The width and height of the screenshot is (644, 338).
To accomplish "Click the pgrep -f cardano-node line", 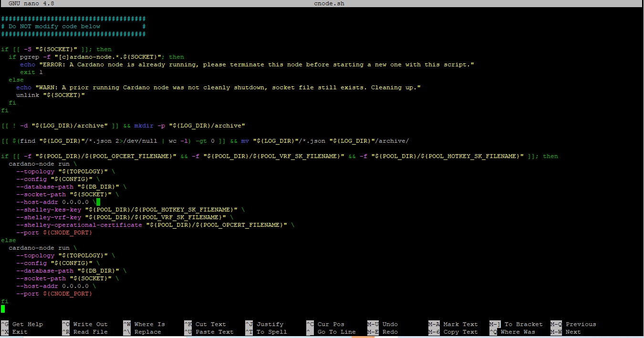I will 96,57.
